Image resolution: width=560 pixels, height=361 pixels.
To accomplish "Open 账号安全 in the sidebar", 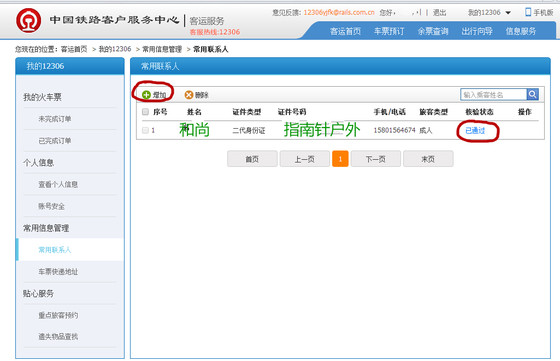I will click(51, 206).
